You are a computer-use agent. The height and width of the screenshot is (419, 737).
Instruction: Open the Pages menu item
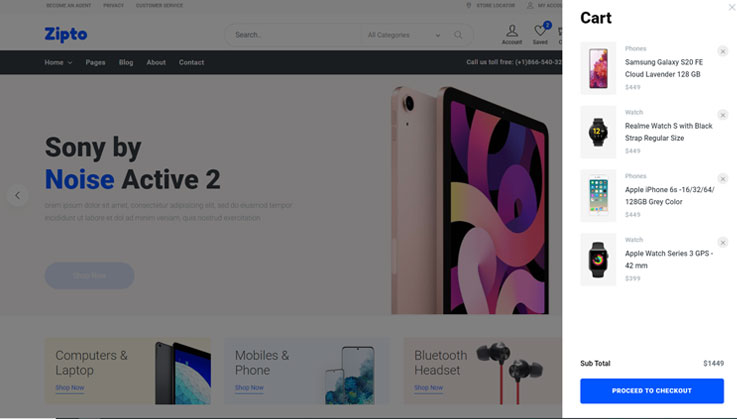coord(95,62)
